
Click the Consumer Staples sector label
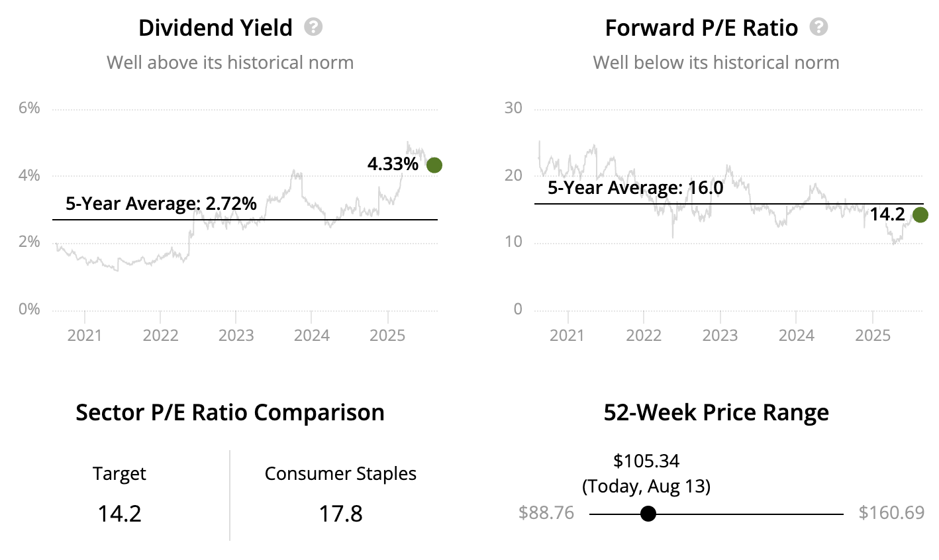pyautogui.click(x=340, y=474)
